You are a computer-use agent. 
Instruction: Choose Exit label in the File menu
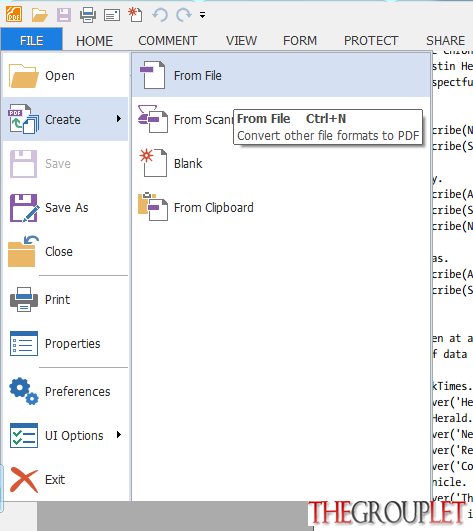pyautogui.click(x=55, y=480)
